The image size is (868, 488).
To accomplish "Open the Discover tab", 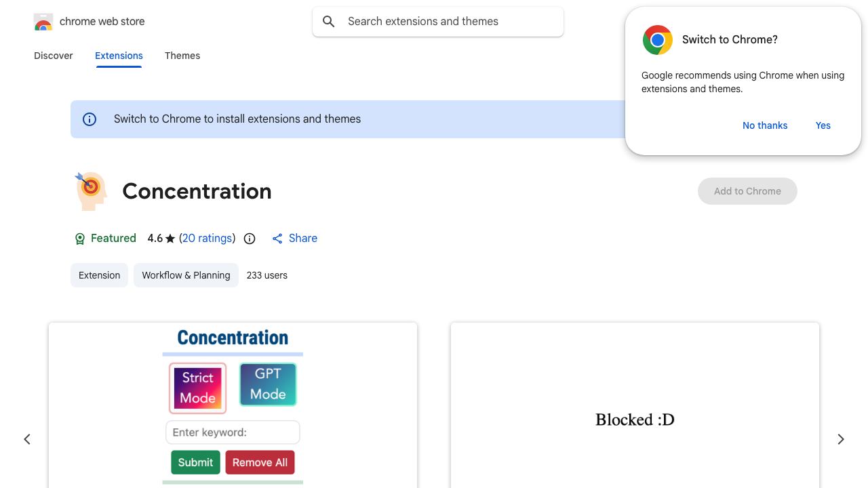I will (x=54, y=56).
